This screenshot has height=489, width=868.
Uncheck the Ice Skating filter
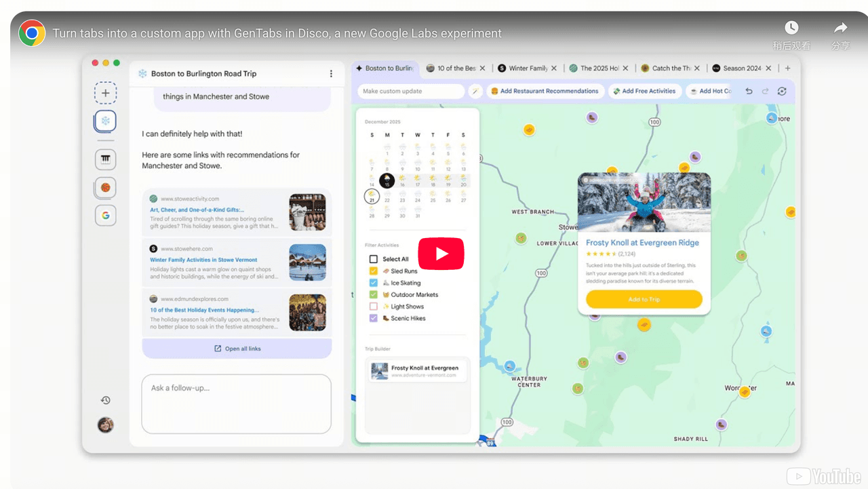[x=374, y=283]
